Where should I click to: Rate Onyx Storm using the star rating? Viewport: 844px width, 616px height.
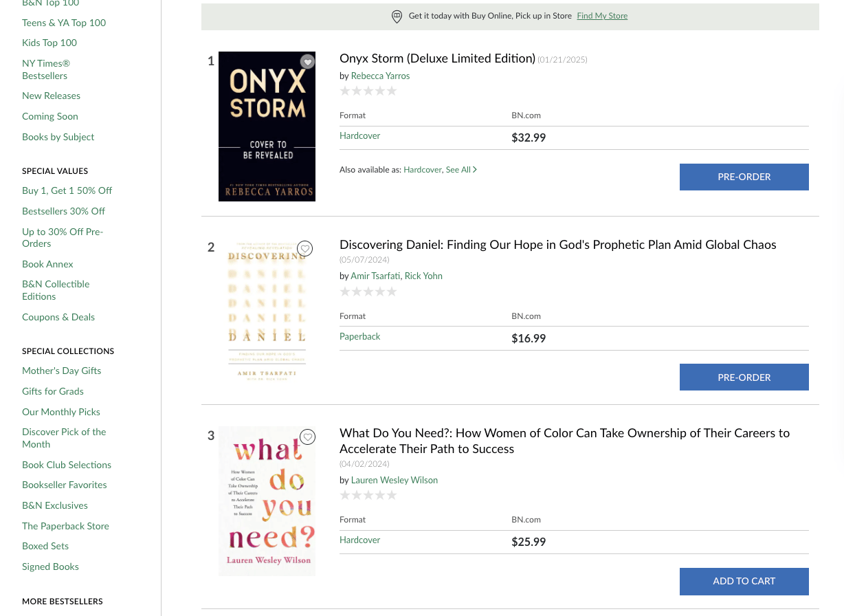368,91
